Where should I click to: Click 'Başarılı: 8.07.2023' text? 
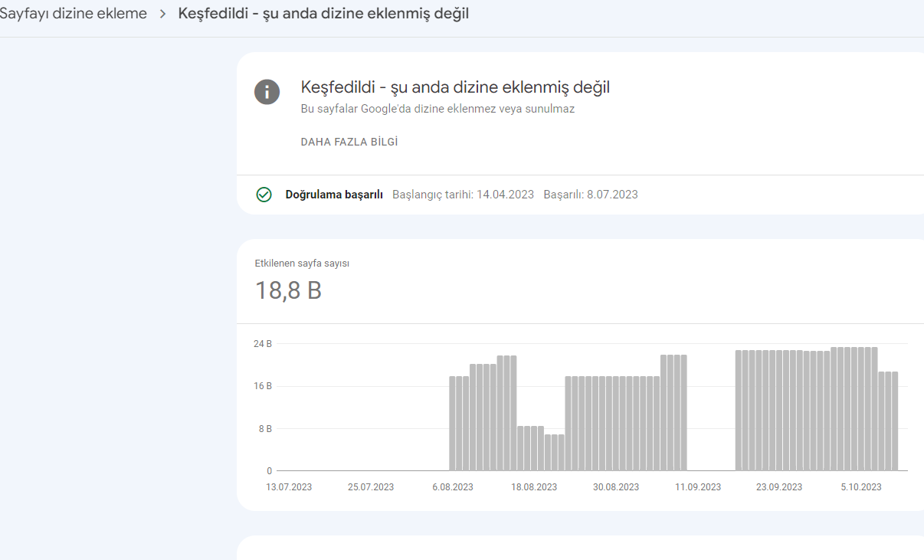coord(591,195)
